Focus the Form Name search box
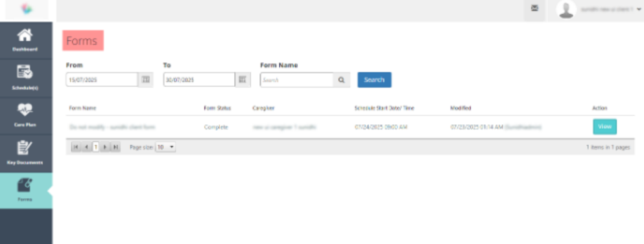The image size is (644, 244). point(296,80)
